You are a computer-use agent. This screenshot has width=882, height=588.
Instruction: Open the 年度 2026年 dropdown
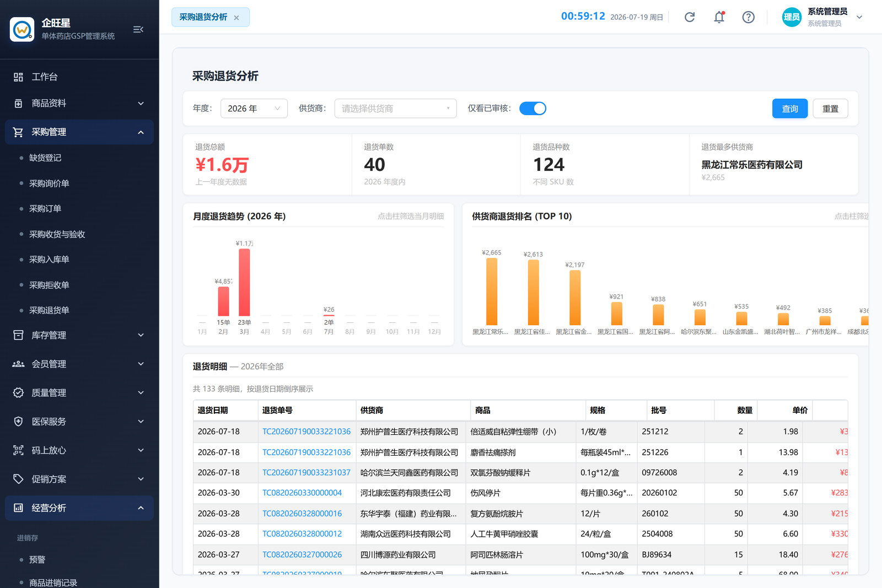click(254, 109)
